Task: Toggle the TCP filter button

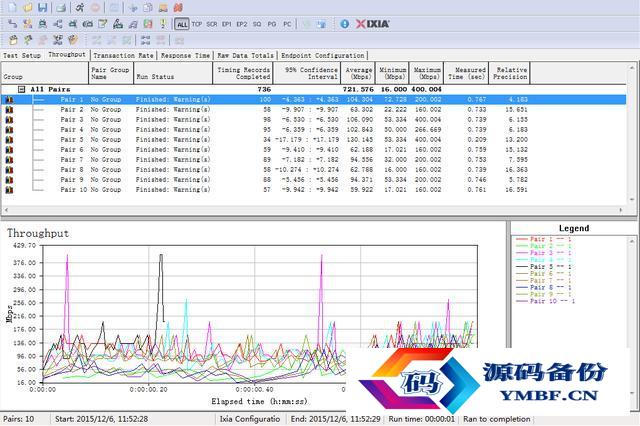Action: click(197, 24)
